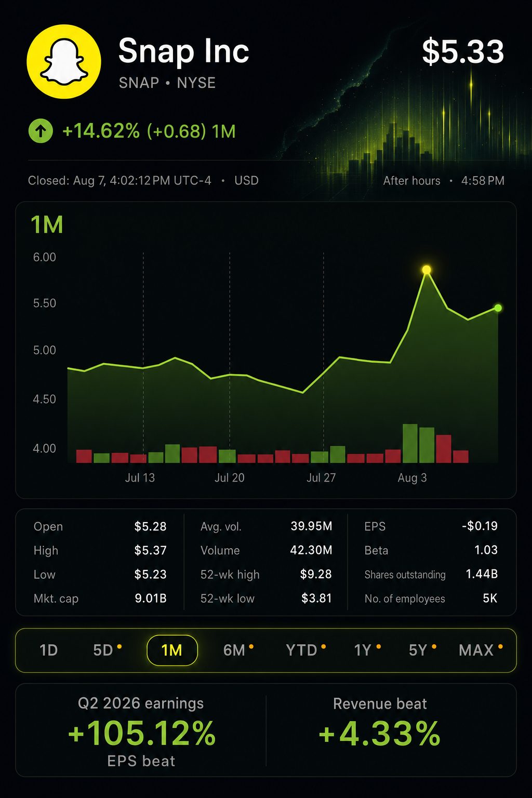This screenshot has height=798, width=532.
Task: Click the Revenue beat heading
Action: [x=380, y=703]
